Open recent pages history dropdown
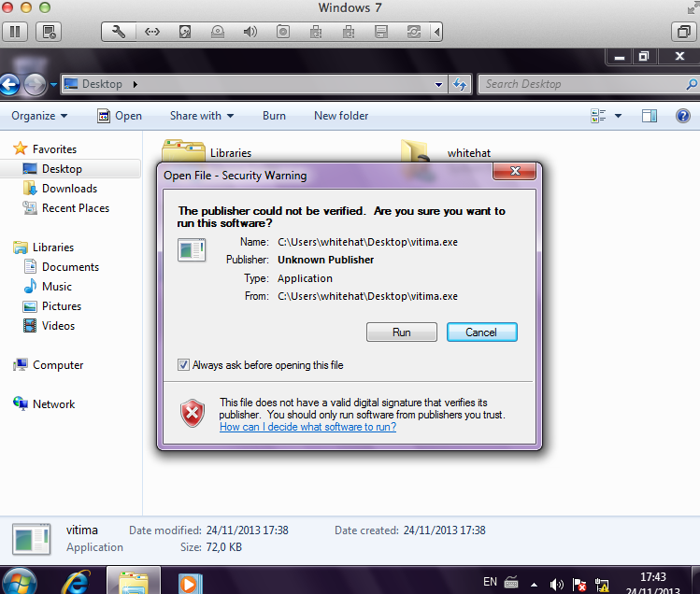 (x=53, y=84)
